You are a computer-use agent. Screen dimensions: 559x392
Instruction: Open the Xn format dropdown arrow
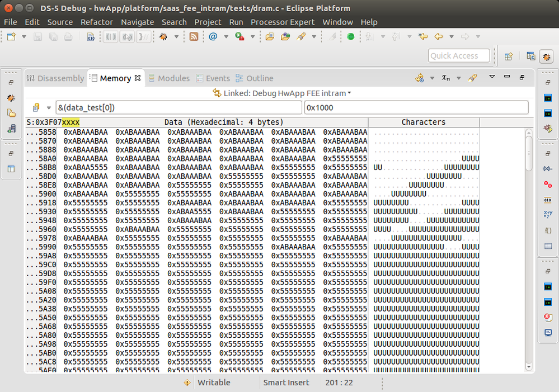tap(459, 78)
